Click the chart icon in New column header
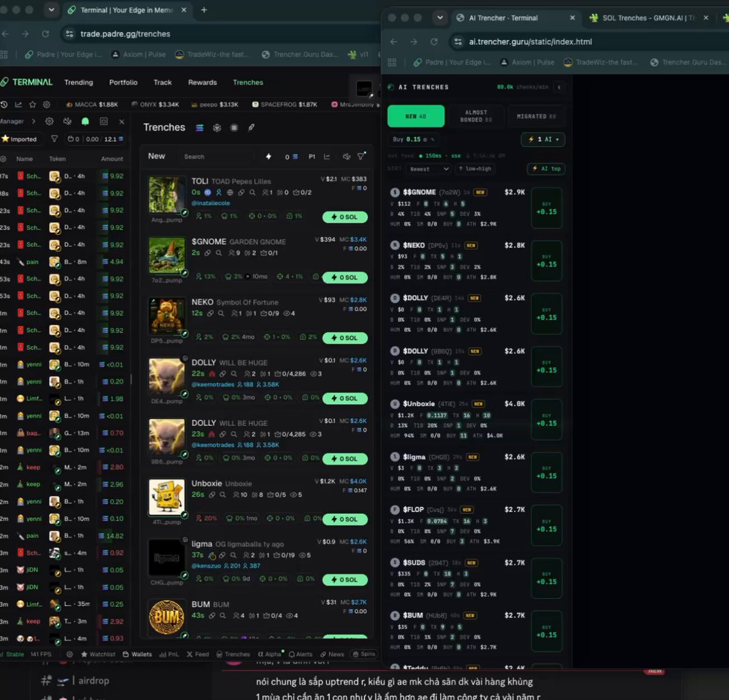Screen dimensions: 729x700 pyautogui.click(x=327, y=157)
